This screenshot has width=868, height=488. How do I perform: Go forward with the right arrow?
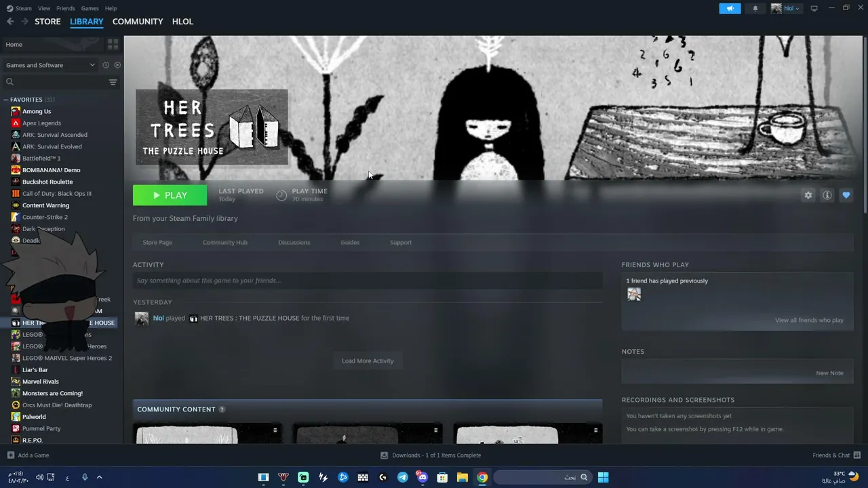pos(25,22)
